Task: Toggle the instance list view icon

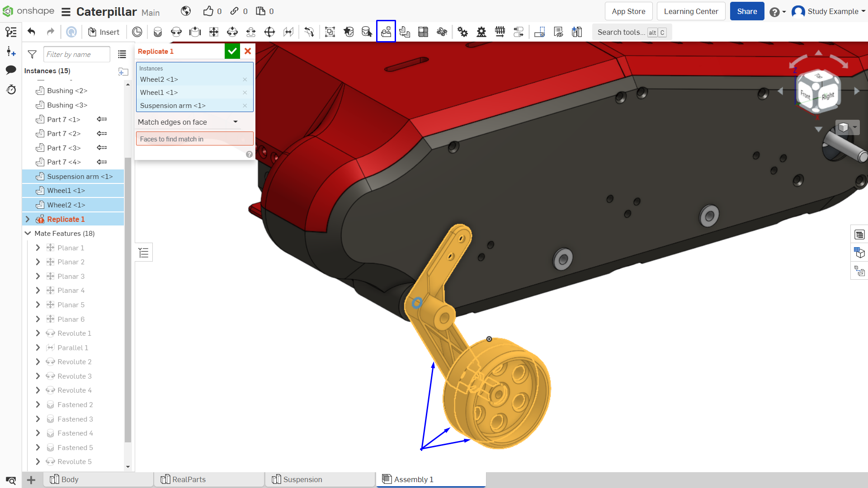Action: [122, 54]
